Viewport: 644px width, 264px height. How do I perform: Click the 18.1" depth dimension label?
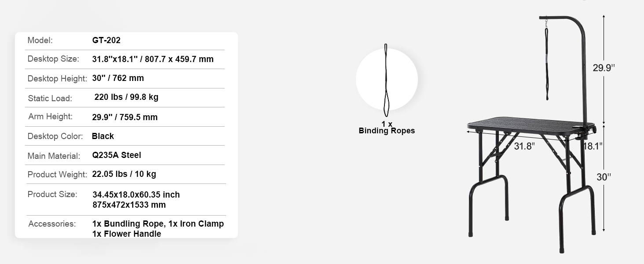point(593,146)
